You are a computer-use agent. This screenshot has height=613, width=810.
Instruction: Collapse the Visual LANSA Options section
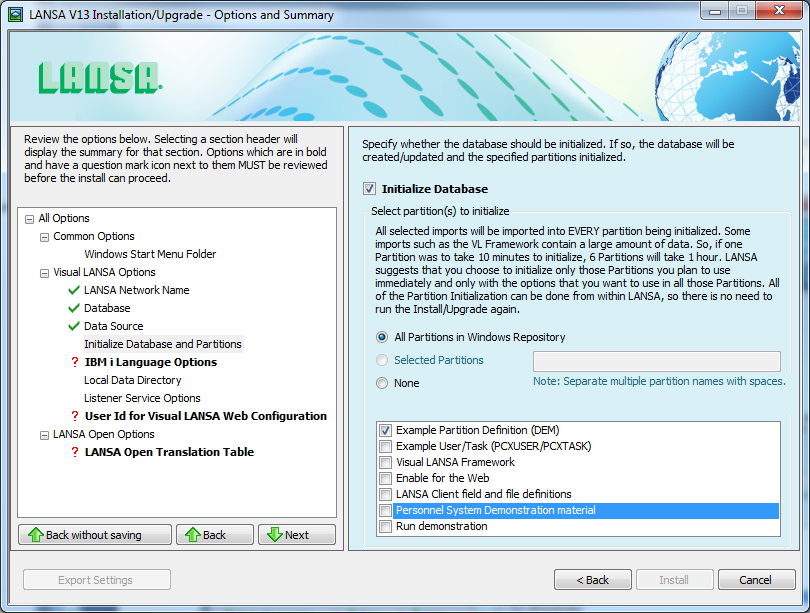pyautogui.click(x=44, y=273)
